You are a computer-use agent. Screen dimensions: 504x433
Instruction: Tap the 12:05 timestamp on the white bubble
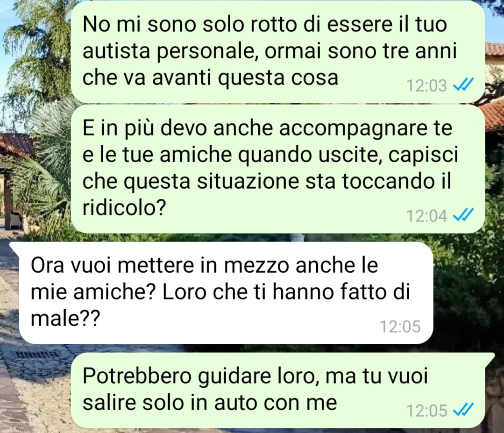(x=400, y=327)
